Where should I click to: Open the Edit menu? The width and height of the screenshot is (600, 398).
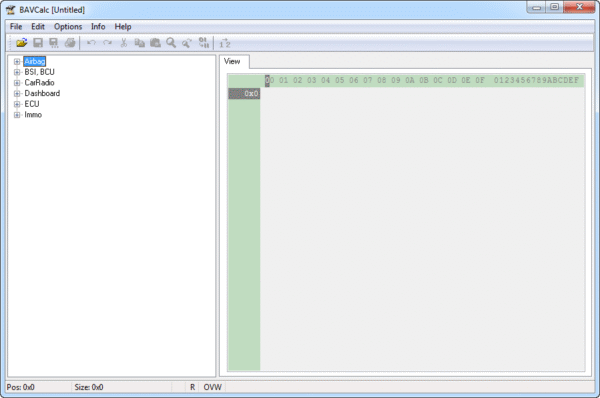(x=38, y=26)
